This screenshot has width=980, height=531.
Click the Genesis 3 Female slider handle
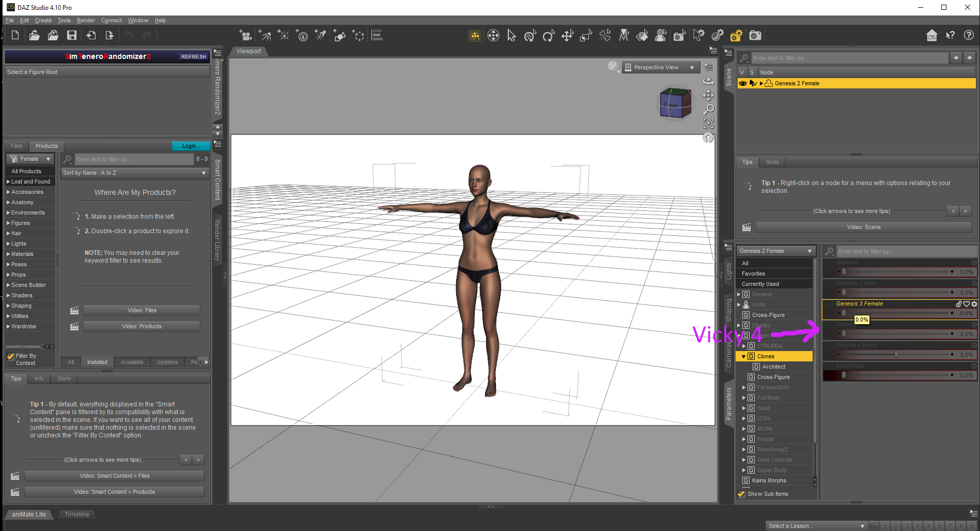(x=844, y=313)
